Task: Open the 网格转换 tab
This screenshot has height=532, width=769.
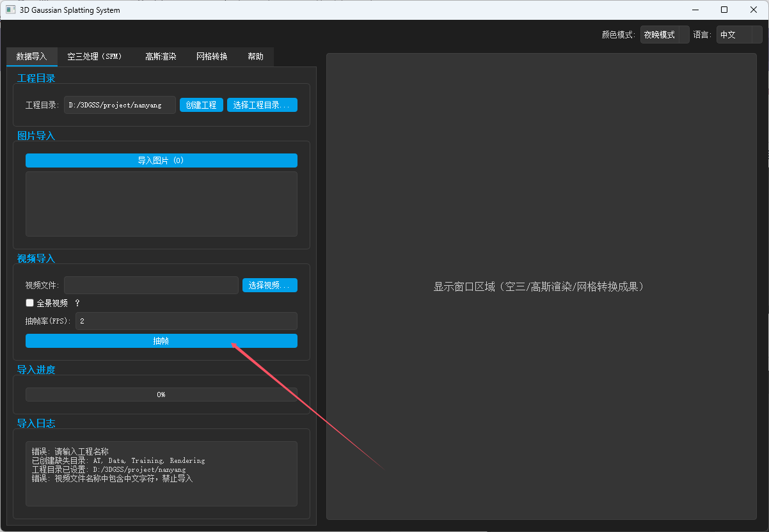Action: click(x=212, y=56)
